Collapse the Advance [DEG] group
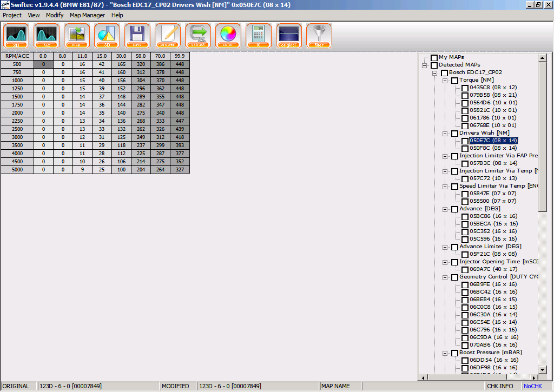554x392 pixels. (445, 209)
